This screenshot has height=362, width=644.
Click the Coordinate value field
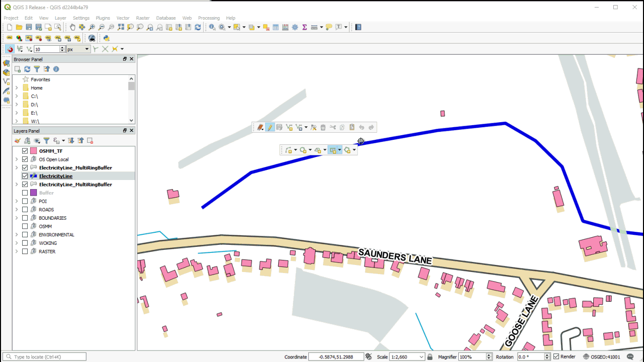coord(337,356)
